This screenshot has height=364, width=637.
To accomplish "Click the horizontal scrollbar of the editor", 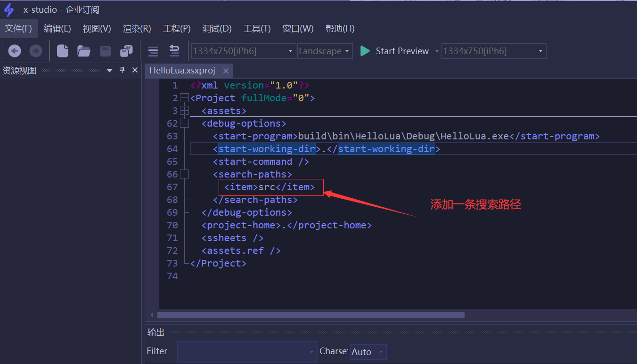I will click(x=311, y=315).
